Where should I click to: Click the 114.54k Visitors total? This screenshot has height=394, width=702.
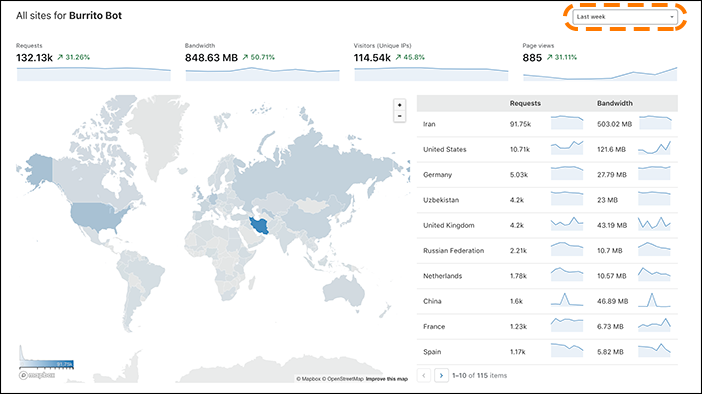[372, 58]
